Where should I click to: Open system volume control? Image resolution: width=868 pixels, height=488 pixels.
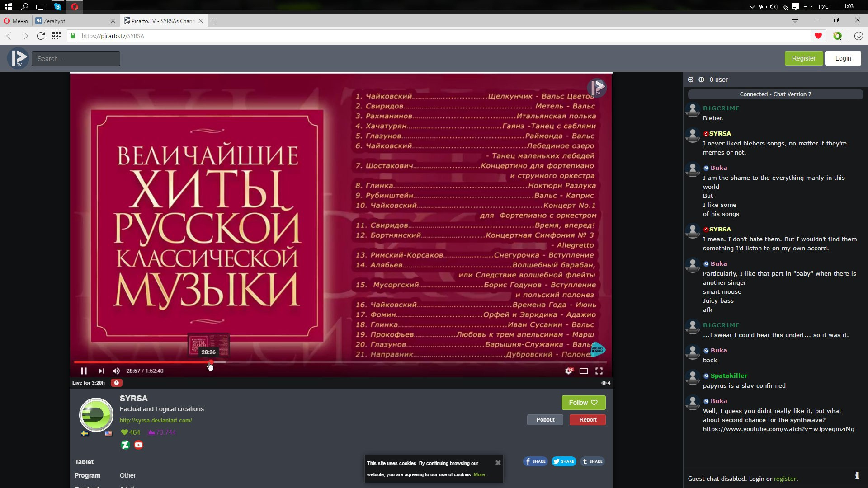[774, 6]
